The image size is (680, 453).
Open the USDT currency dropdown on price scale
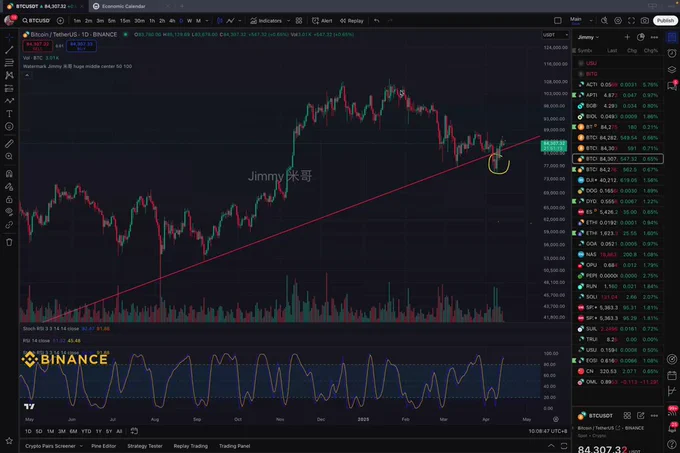pos(556,35)
